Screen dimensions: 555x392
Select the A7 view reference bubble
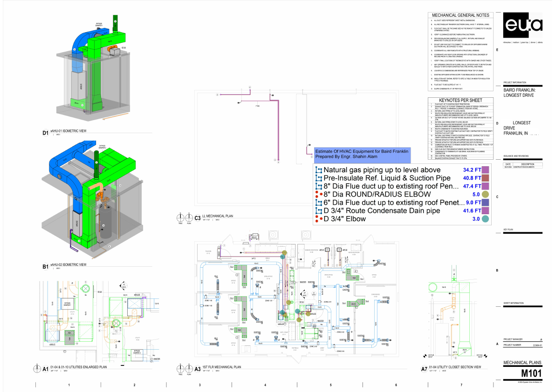coord(424,367)
